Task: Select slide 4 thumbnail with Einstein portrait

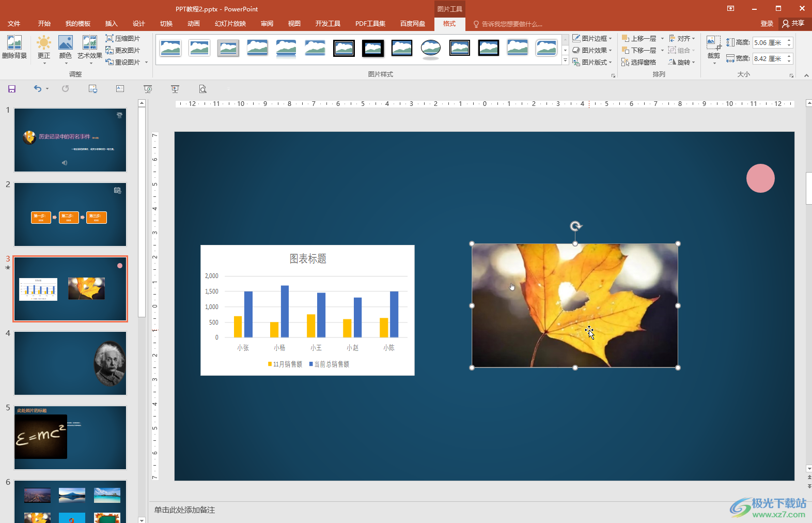Action: [x=70, y=363]
